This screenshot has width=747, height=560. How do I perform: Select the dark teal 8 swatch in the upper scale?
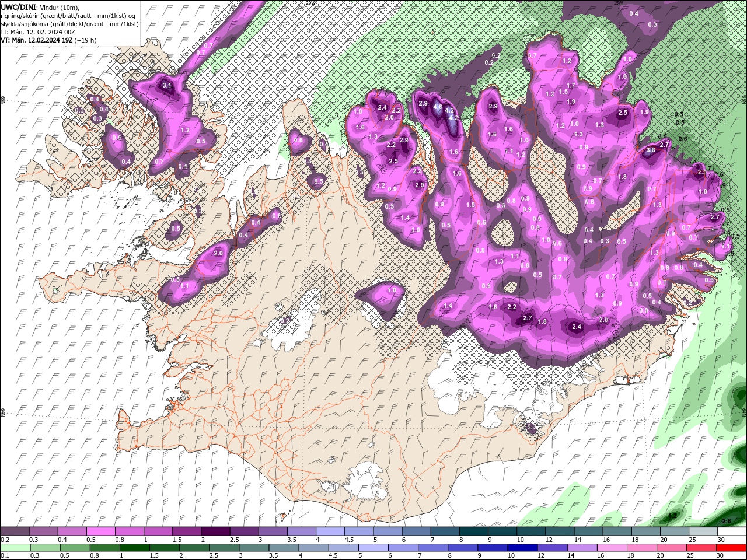click(473, 531)
